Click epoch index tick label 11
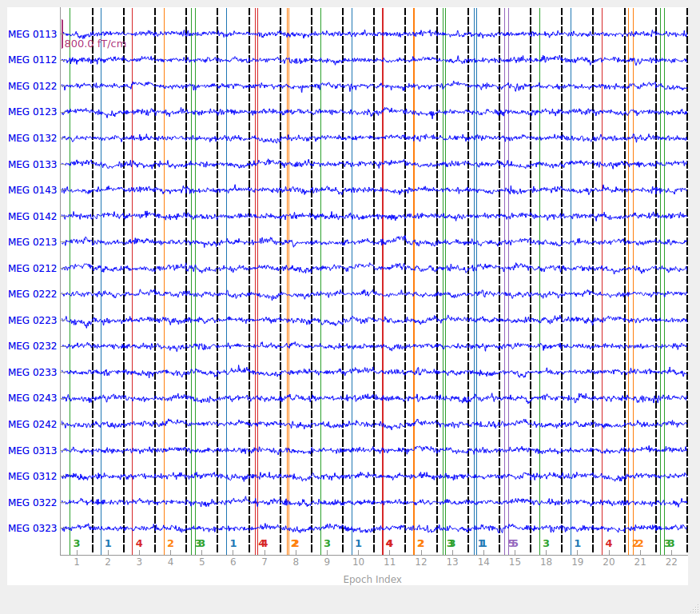 (390, 562)
